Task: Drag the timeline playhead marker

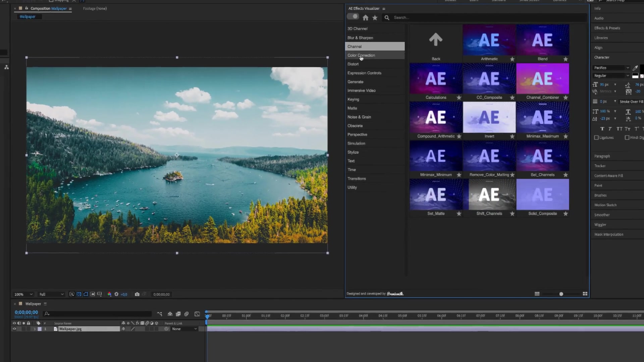Action: tap(207, 316)
